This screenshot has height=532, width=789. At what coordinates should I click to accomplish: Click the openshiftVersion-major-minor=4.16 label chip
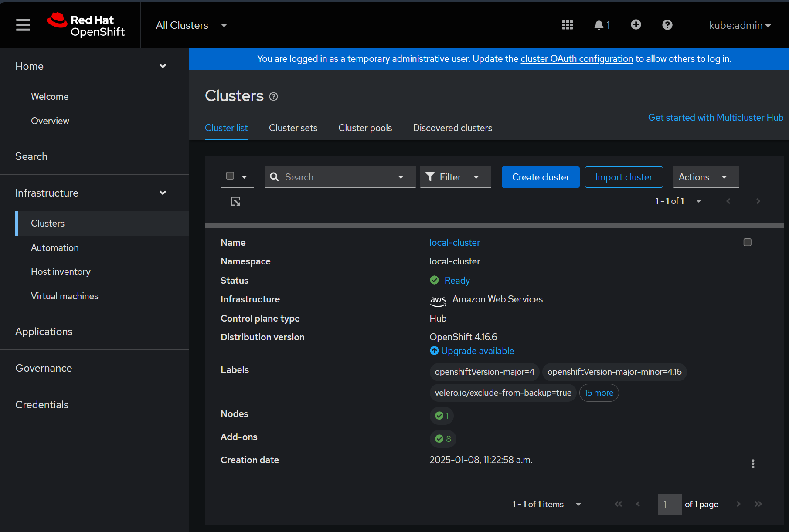(615, 372)
